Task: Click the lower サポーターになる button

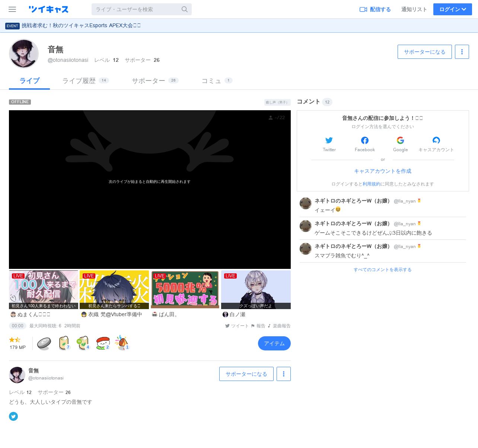Action: tap(246, 374)
